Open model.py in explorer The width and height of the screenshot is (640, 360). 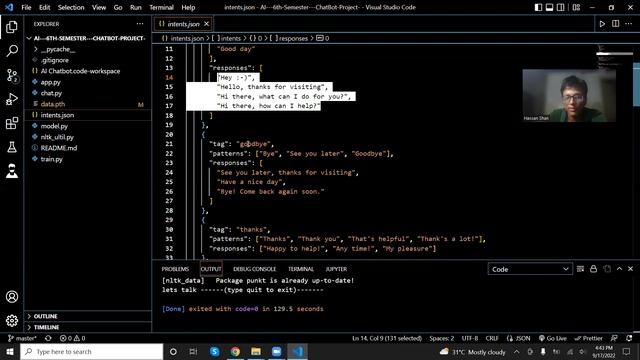54,126
